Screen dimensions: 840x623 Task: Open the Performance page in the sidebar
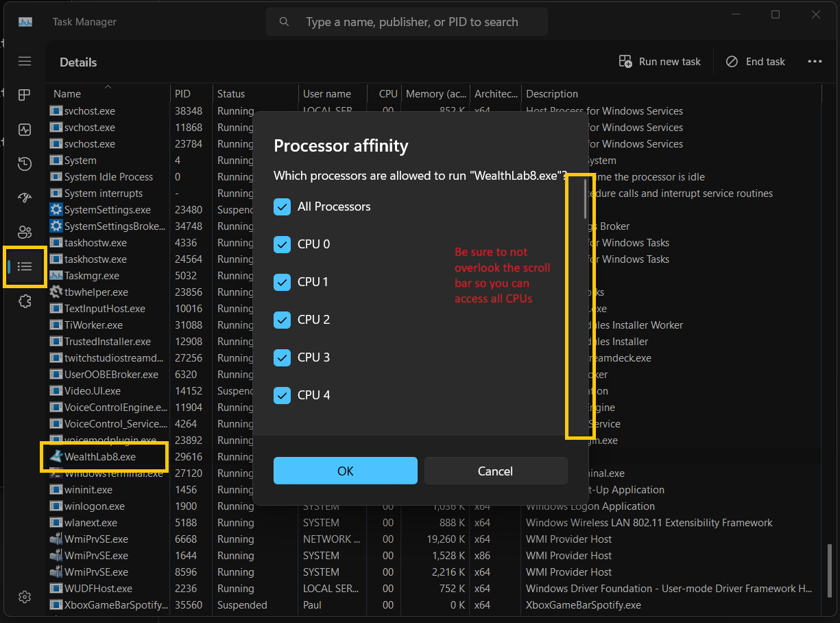pyautogui.click(x=25, y=130)
